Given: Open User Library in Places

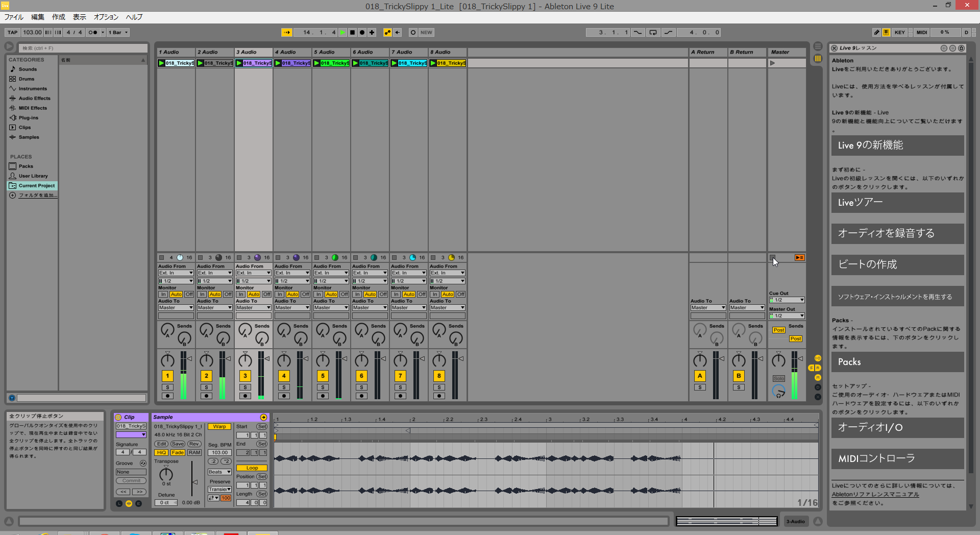Looking at the screenshot, I should 33,176.
